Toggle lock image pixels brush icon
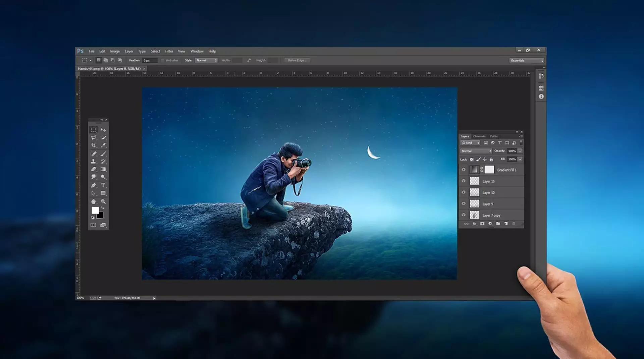644x359 pixels. coord(478,160)
